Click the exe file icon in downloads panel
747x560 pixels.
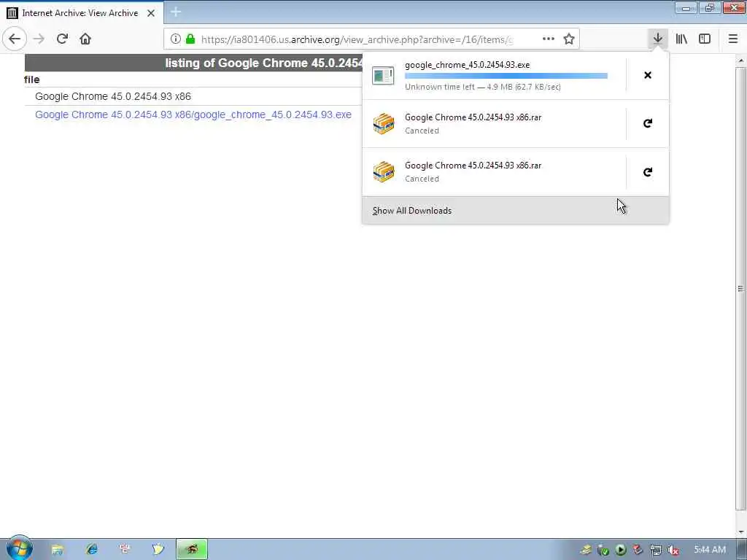tap(383, 75)
